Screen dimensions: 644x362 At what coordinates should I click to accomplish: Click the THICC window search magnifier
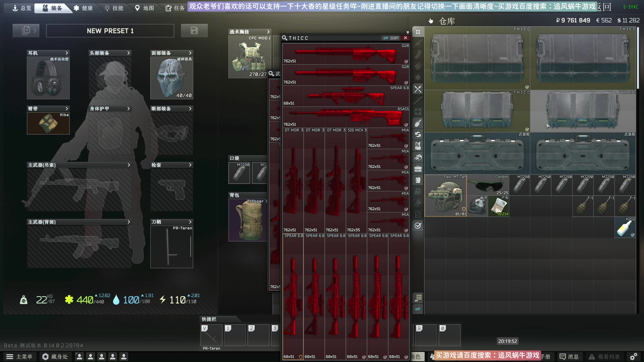pyautogui.click(x=285, y=38)
